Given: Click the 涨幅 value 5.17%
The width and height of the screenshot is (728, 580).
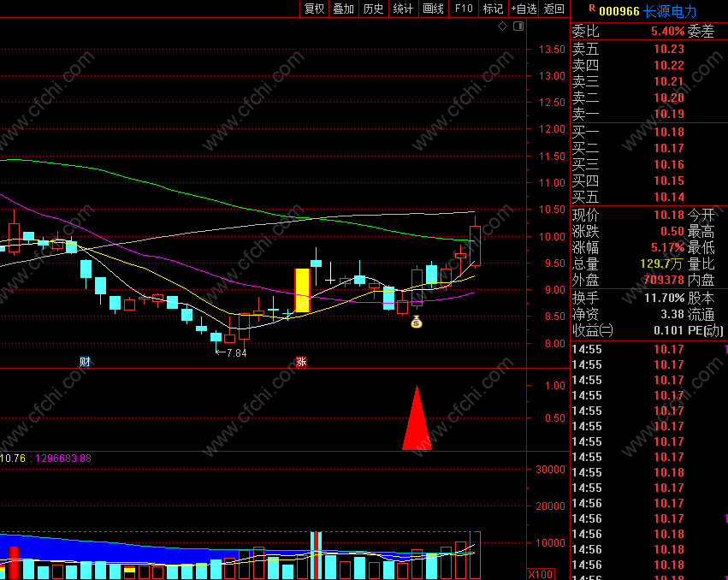Looking at the screenshot, I should (x=667, y=247).
